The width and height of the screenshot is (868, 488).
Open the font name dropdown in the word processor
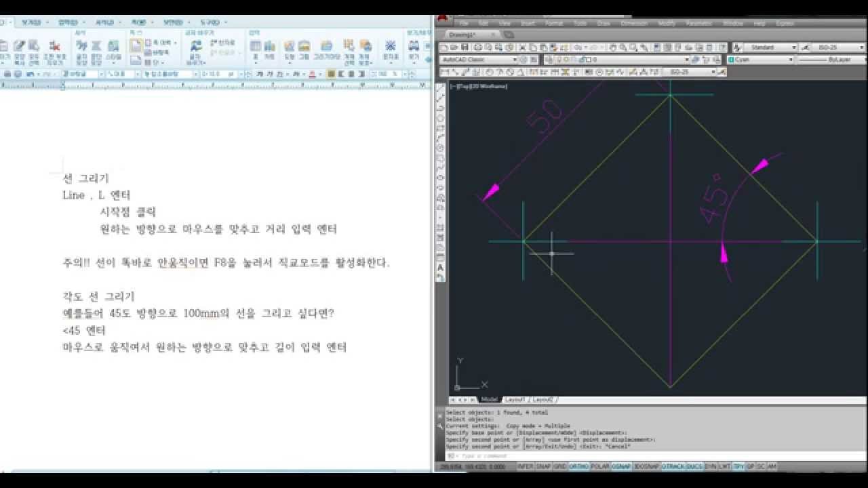[x=170, y=73]
